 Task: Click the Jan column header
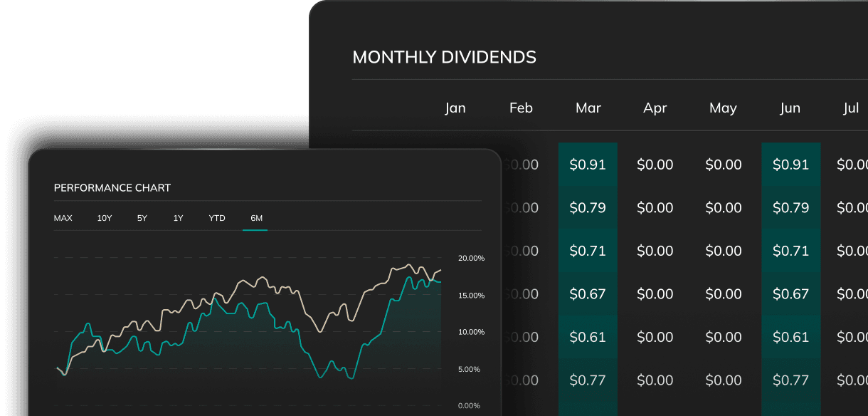pyautogui.click(x=455, y=108)
